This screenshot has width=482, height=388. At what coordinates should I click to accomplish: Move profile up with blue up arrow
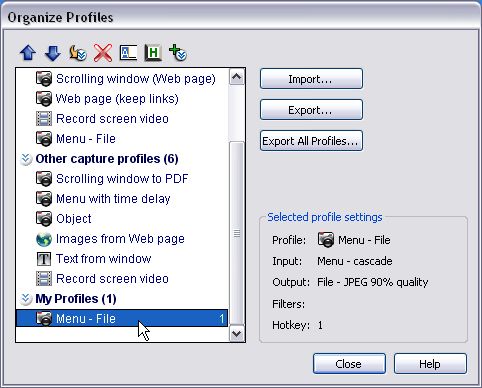tap(28, 53)
